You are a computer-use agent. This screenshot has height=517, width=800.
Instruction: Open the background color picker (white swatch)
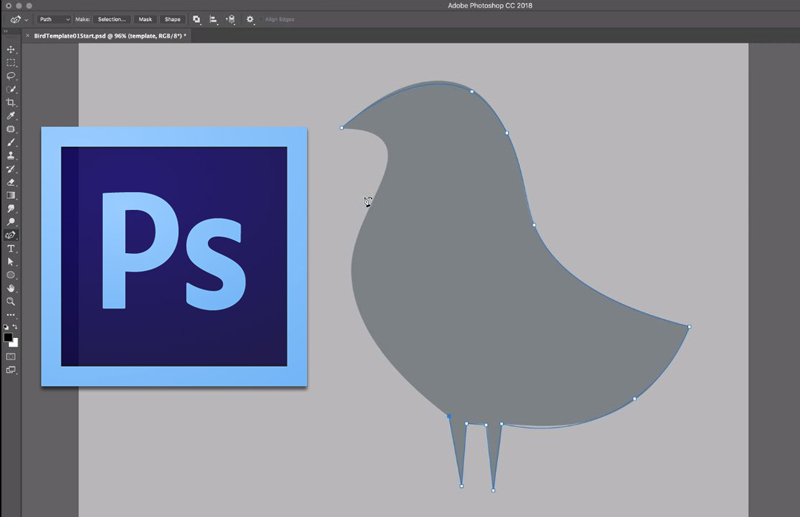(x=14, y=343)
